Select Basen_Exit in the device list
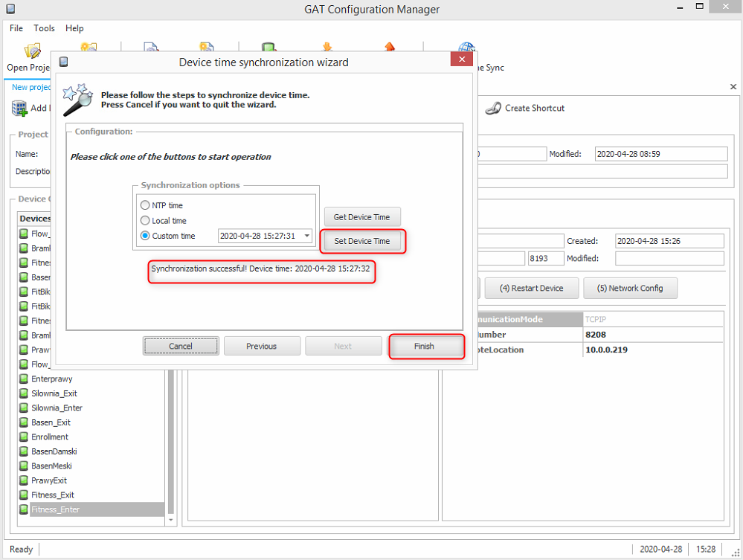The width and height of the screenshot is (743, 560). (51, 422)
